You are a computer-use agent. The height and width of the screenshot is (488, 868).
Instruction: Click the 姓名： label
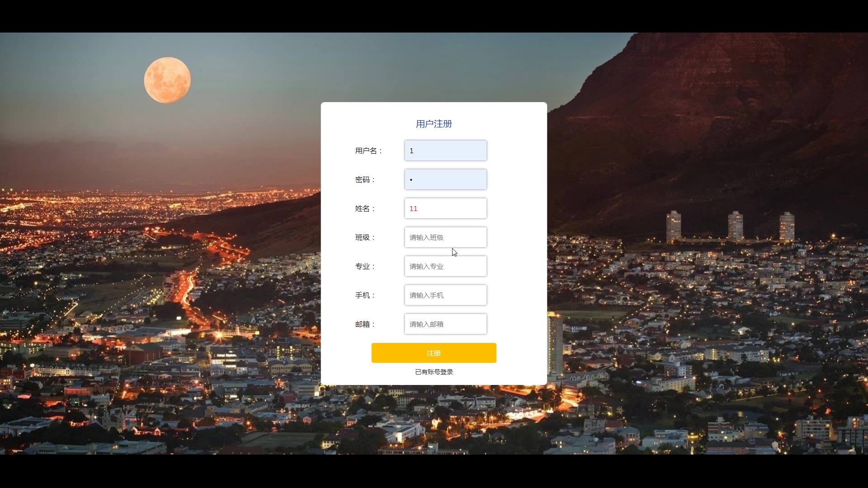(x=365, y=209)
